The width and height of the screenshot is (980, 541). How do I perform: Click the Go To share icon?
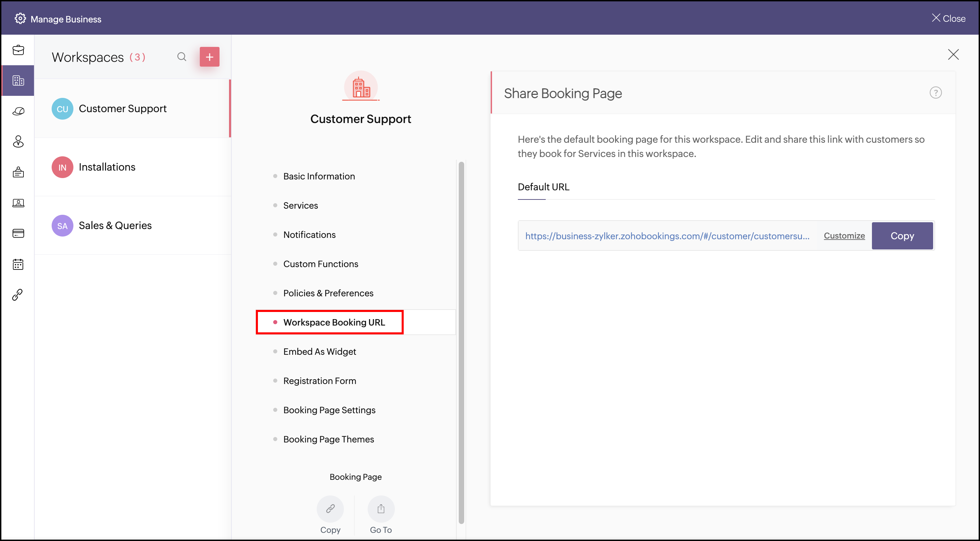pos(381,509)
